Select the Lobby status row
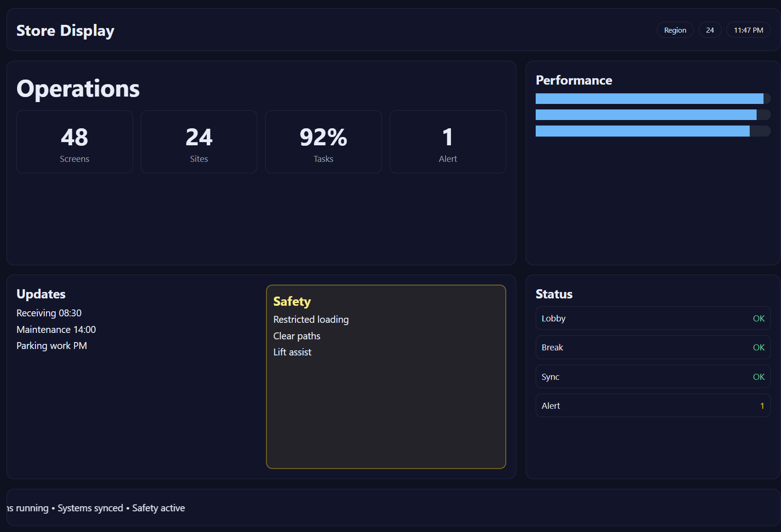 pos(653,318)
